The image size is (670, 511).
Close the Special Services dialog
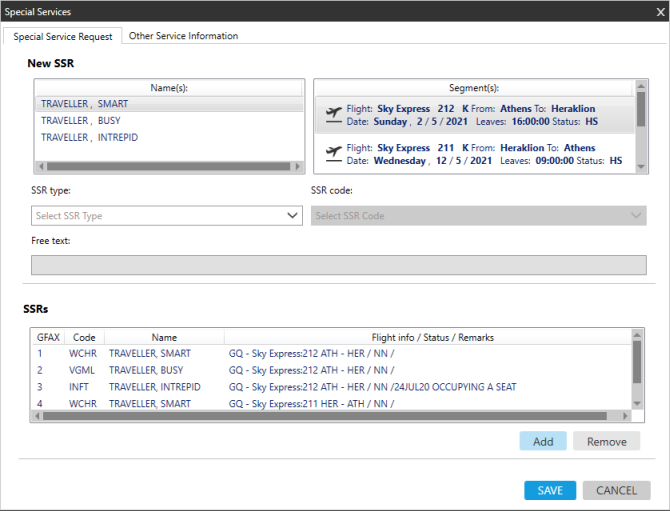click(657, 11)
